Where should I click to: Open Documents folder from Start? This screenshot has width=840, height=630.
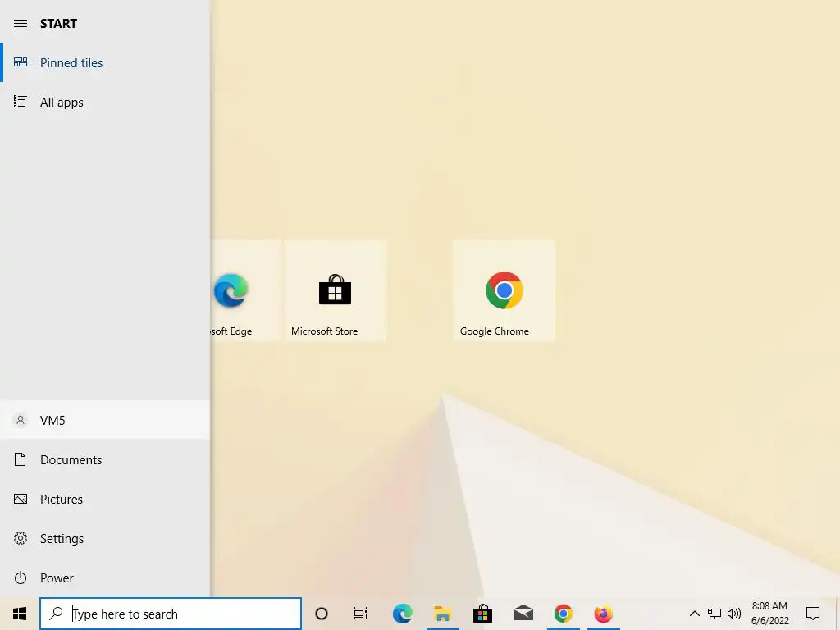click(105, 459)
